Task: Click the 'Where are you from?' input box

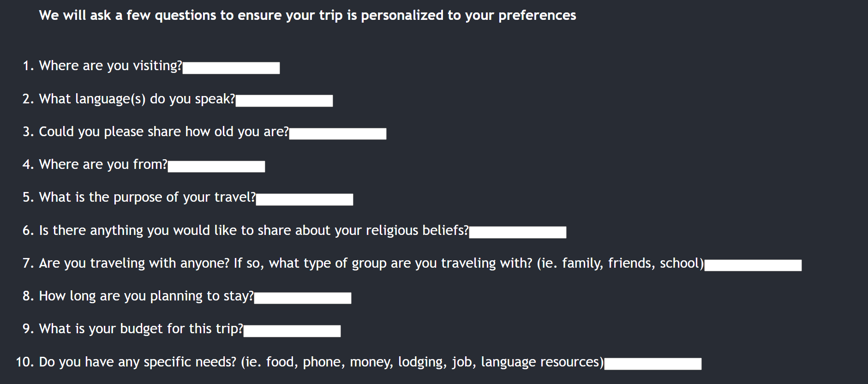Action: [x=216, y=166]
